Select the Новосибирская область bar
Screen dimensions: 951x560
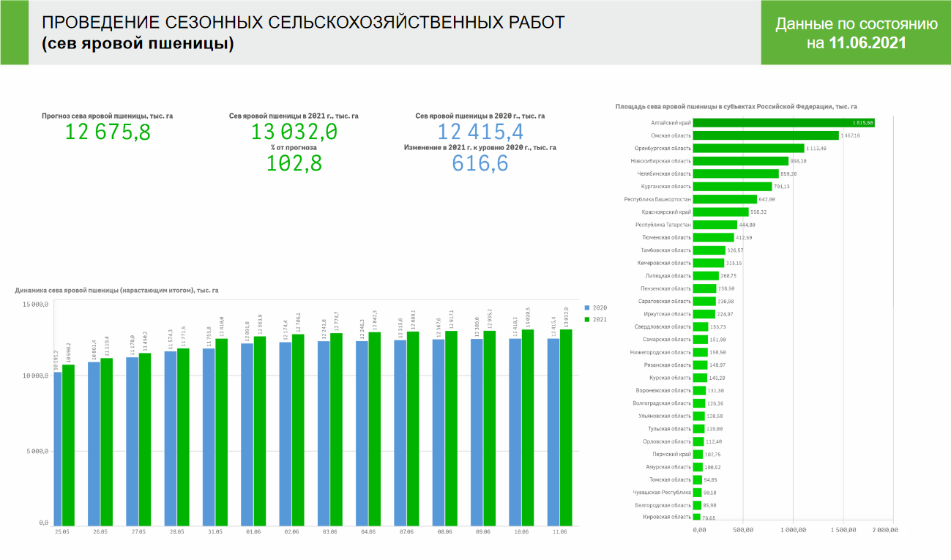tap(740, 161)
